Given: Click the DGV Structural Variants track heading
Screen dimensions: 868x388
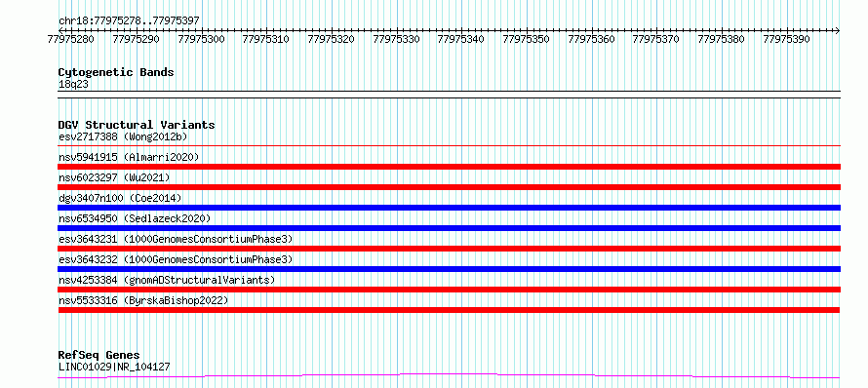Looking at the screenshot, I should pos(137,125).
